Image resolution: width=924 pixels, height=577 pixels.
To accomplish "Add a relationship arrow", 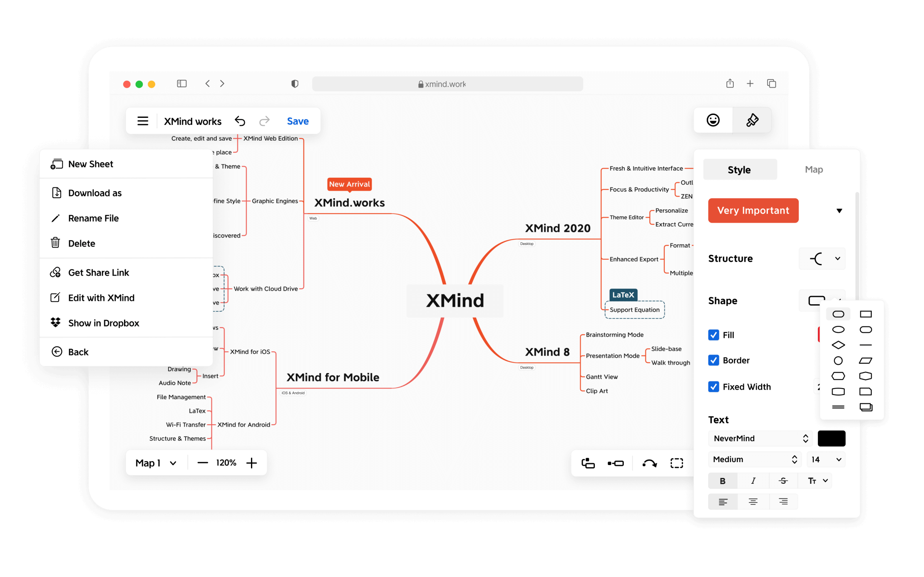I will 650,463.
